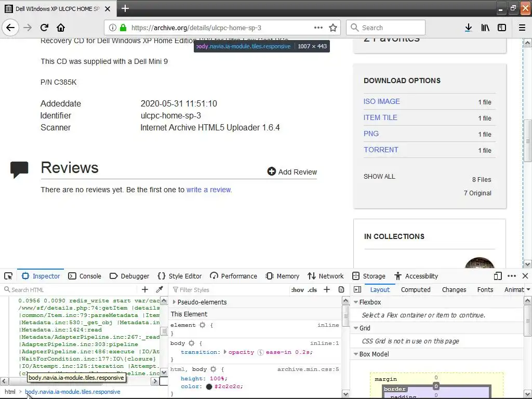Close the Dell Windows XP ULCPC tab

click(x=108, y=9)
